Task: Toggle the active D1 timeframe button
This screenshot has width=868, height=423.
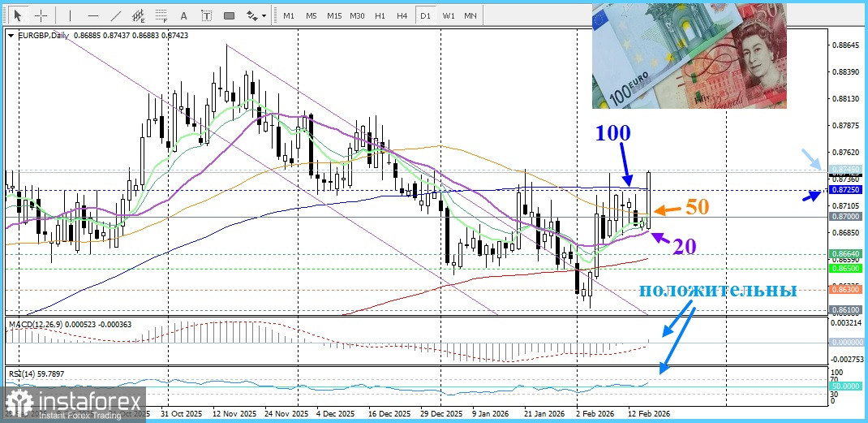Action: pos(425,15)
